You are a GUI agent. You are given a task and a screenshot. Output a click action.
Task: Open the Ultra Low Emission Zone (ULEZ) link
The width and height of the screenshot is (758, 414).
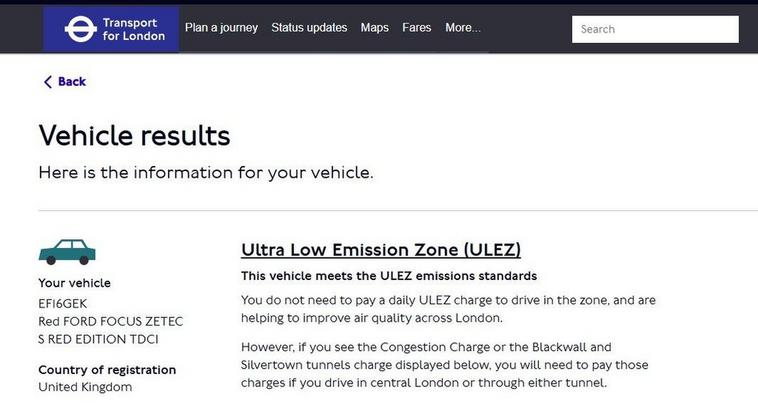(381, 250)
